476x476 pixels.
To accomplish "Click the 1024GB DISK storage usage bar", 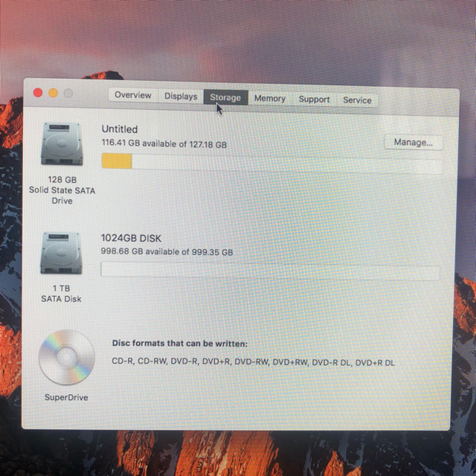I will [x=270, y=271].
